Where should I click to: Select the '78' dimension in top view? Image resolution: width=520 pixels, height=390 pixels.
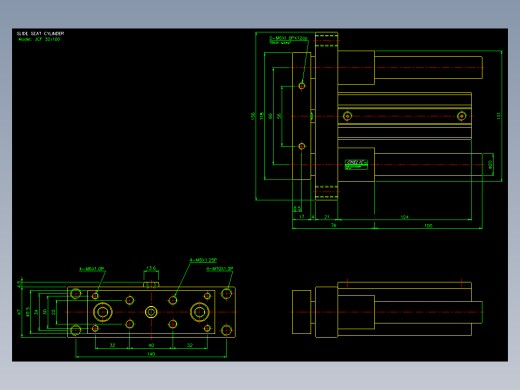pos(333,225)
